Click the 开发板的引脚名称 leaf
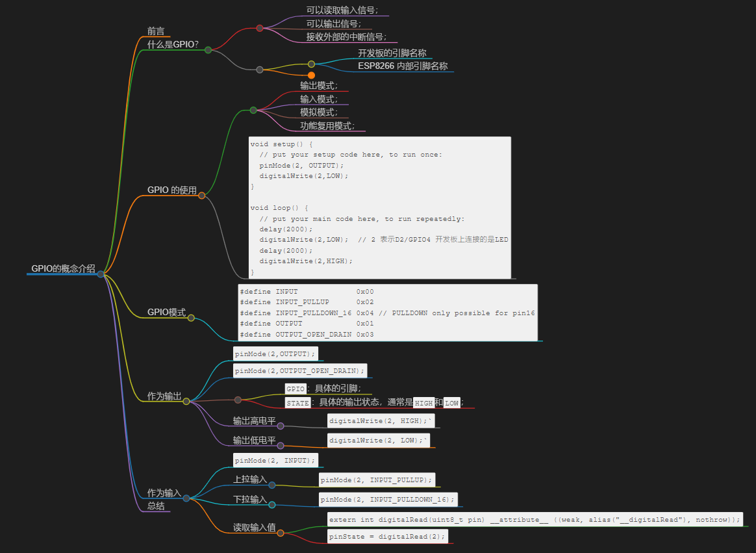Viewport: 756px width, 553px height. point(392,53)
